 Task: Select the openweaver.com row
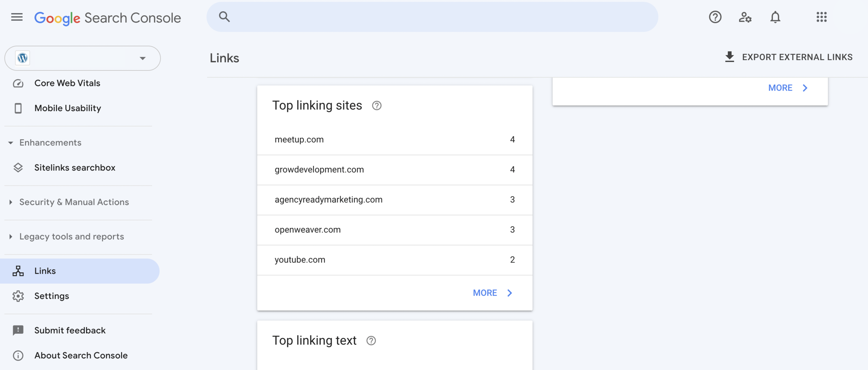395,230
